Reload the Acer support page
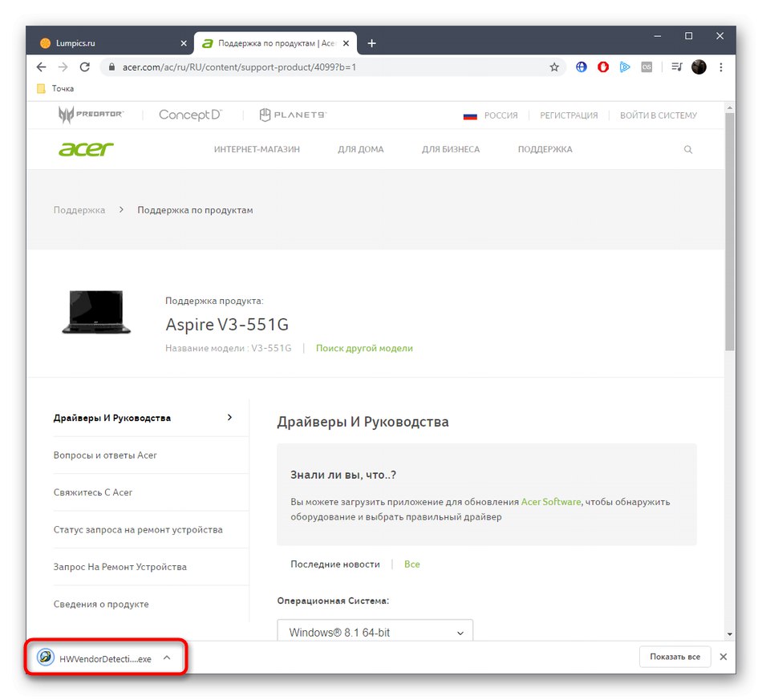This screenshot has height=700, width=762. (84, 67)
